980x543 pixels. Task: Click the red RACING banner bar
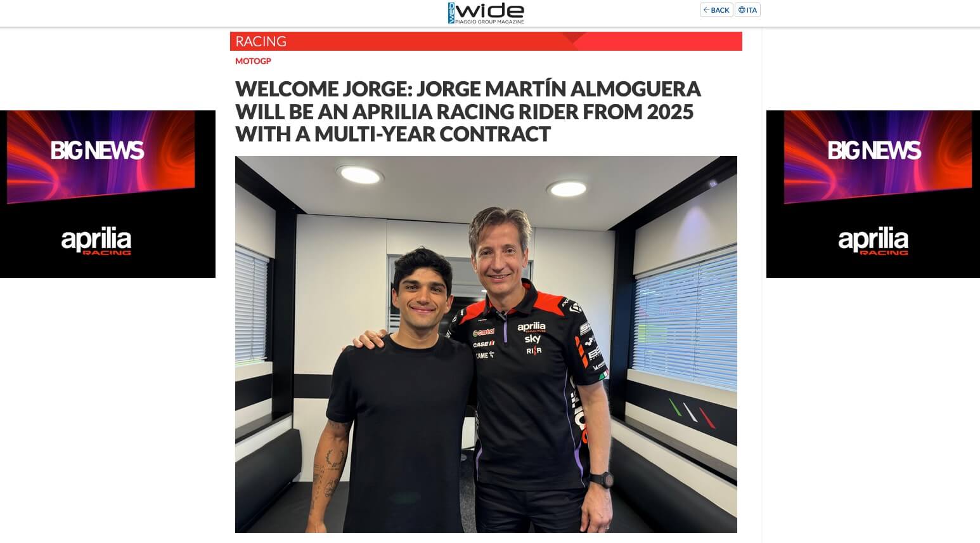tap(486, 41)
